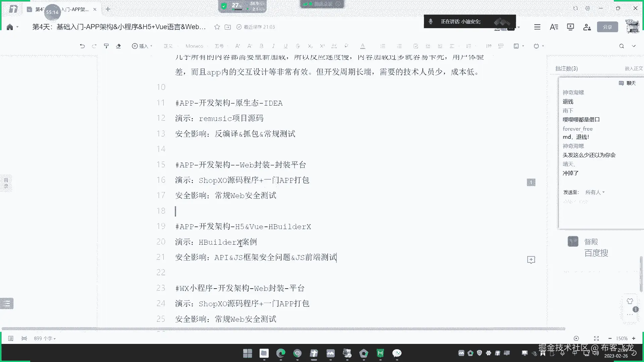Screen dimensions: 644x362
Task: Toggle italic text style
Action: click(x=273, y=46)
